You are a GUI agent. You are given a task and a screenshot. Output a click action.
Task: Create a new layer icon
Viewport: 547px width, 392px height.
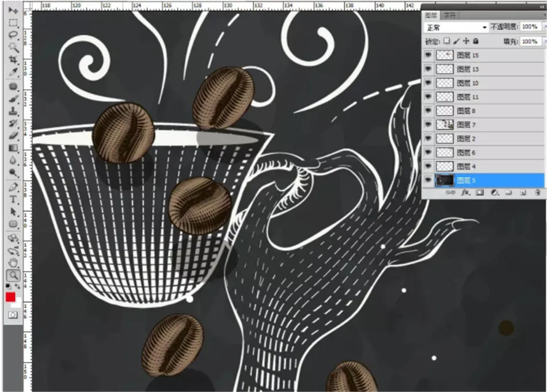pyautogui.click(x=523, y=192)
